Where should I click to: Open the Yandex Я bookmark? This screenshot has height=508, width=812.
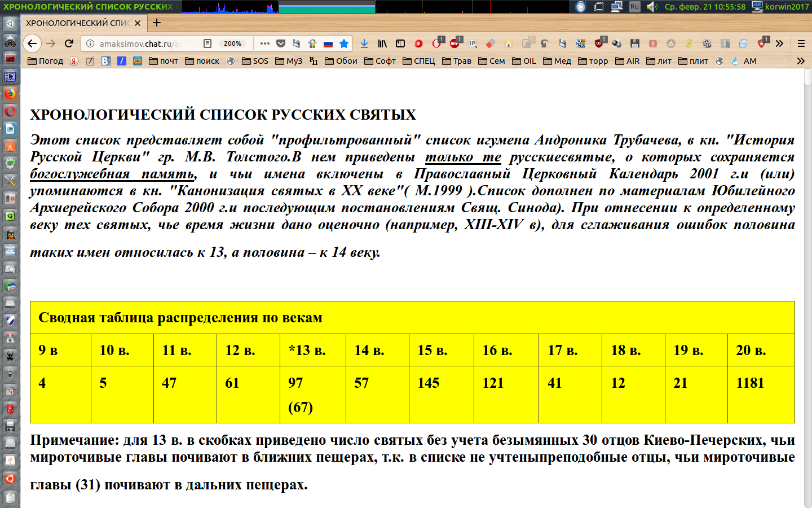point(74,61)
